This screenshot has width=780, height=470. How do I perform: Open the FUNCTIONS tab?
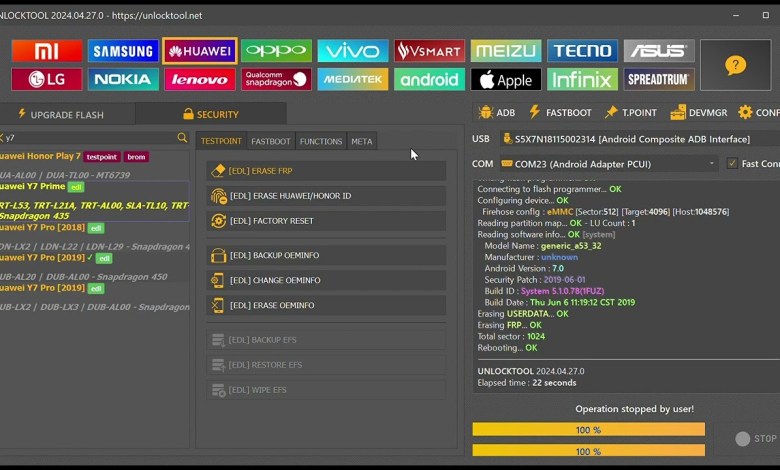click(321, 141)
